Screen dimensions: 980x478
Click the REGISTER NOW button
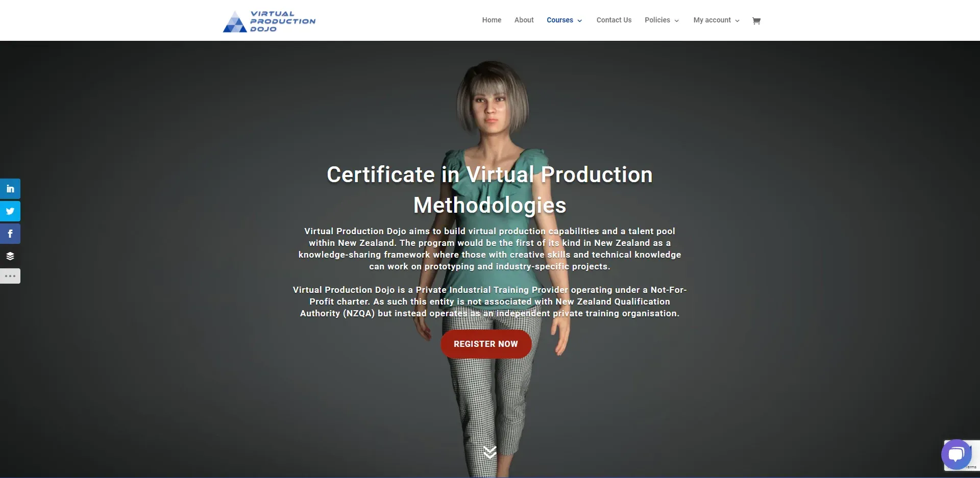485,344
